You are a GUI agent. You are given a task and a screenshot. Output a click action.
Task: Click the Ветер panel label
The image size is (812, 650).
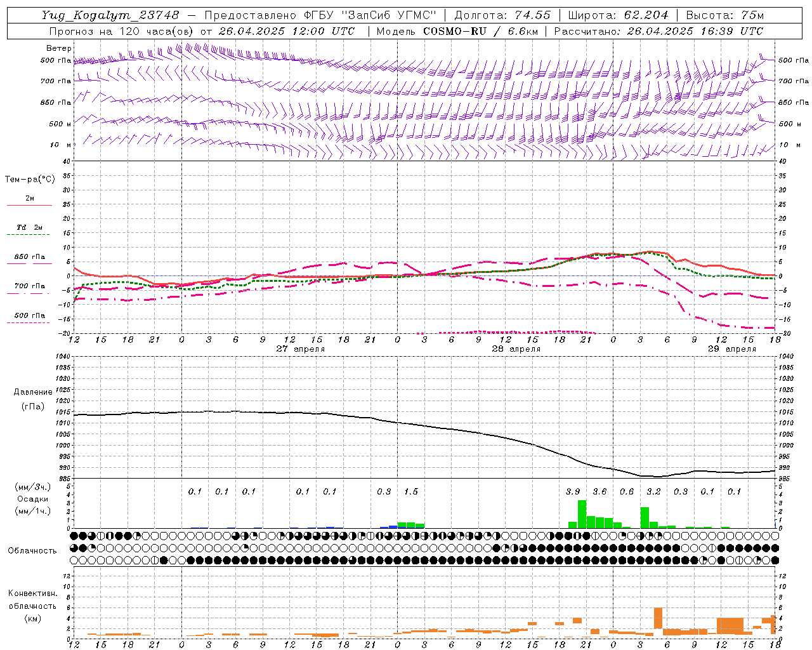[x=58, y=48]
